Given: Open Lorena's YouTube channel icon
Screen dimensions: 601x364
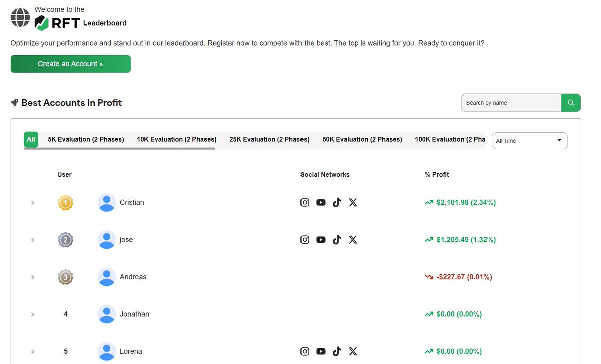Looking at the screenshot, I should (x=321, y=351).
